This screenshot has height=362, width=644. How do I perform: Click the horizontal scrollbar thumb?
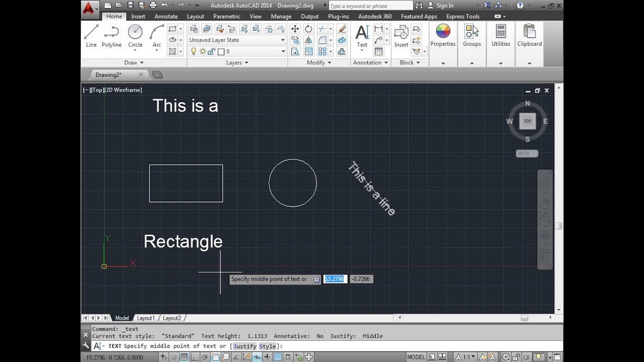point(525,318)
